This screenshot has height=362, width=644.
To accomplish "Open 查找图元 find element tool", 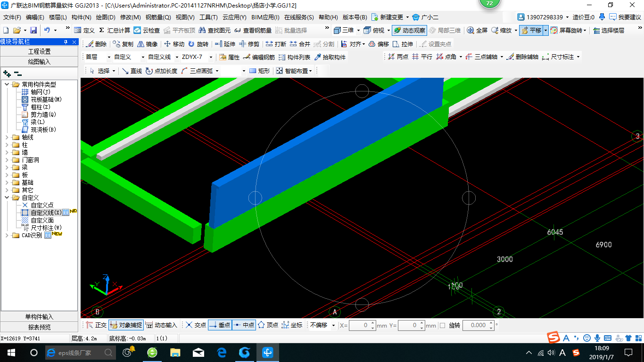I will [215, 30].
